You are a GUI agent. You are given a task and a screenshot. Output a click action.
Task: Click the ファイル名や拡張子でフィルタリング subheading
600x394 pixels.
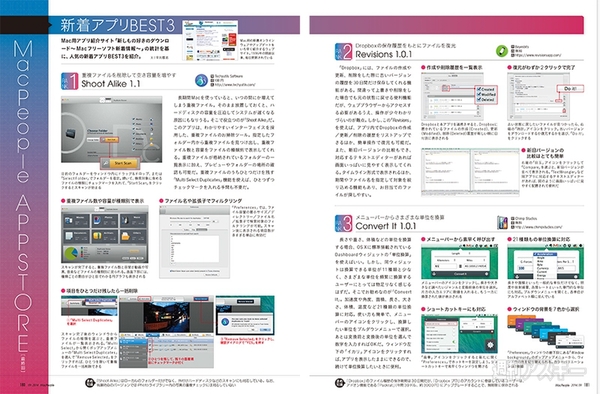coord(203,200)
